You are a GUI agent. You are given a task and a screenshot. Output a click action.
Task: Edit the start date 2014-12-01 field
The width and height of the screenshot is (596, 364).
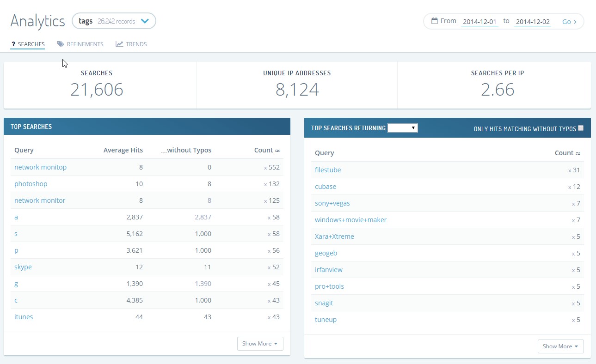point(479,22)
